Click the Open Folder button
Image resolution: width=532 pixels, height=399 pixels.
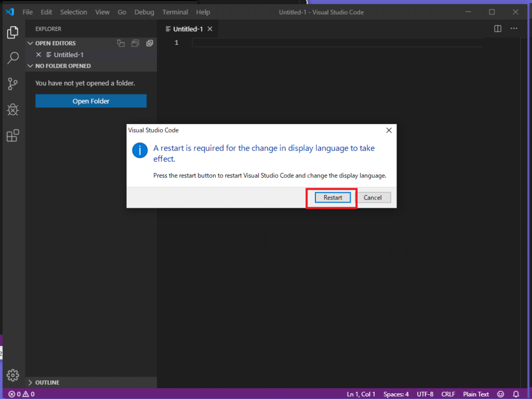click(x=91, y=101)
